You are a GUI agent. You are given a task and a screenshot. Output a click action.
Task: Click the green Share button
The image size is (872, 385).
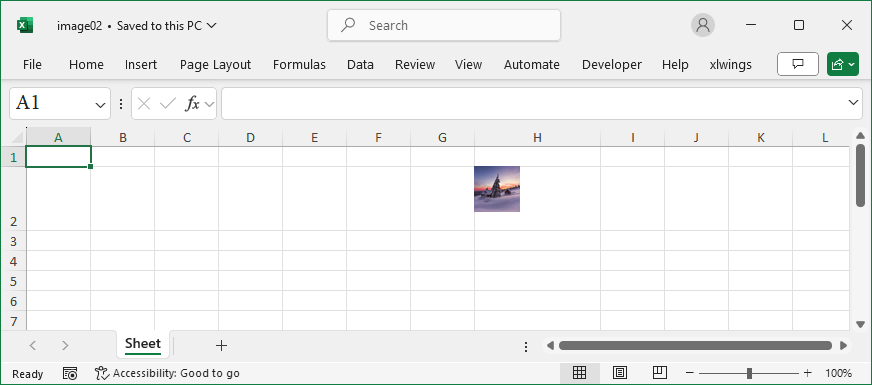843,65
